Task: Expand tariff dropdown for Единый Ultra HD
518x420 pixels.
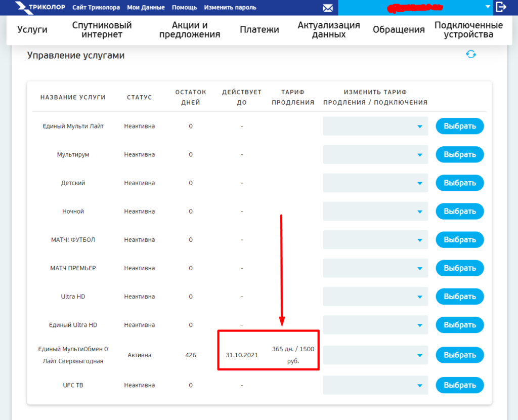Action: 375,325
